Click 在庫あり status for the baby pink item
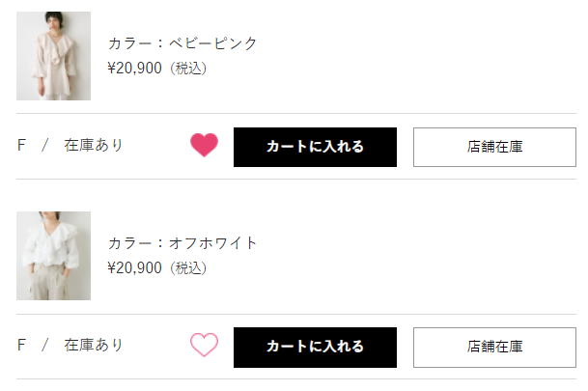588x391 pixels. [94, 146]
